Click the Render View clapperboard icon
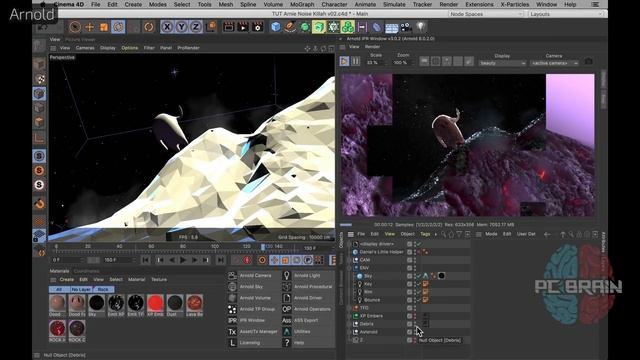 (x=229, y=27)
